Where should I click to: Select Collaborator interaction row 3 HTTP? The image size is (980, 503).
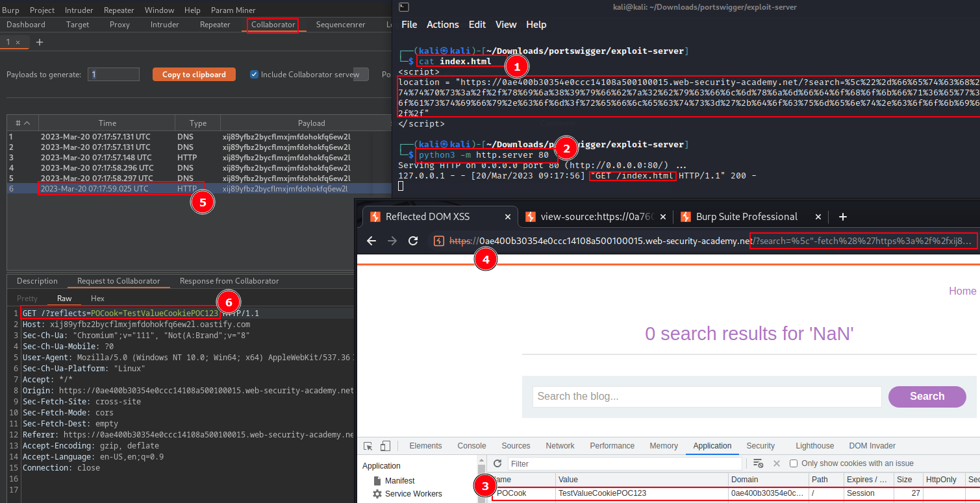(198, 158)
